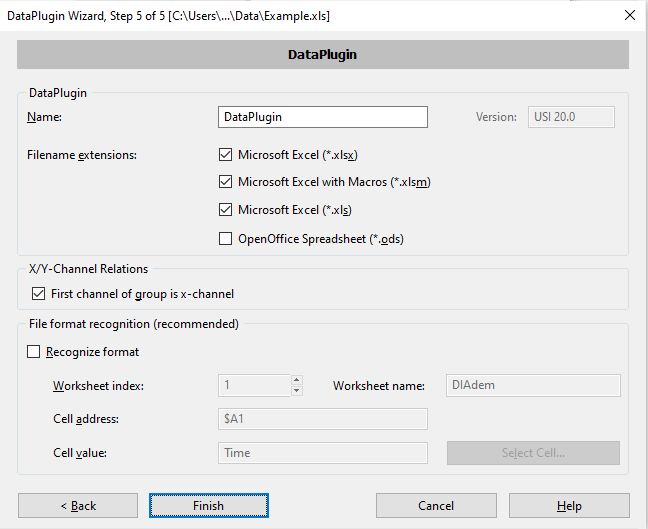Click the Worksheet index field

click(254, 386)
